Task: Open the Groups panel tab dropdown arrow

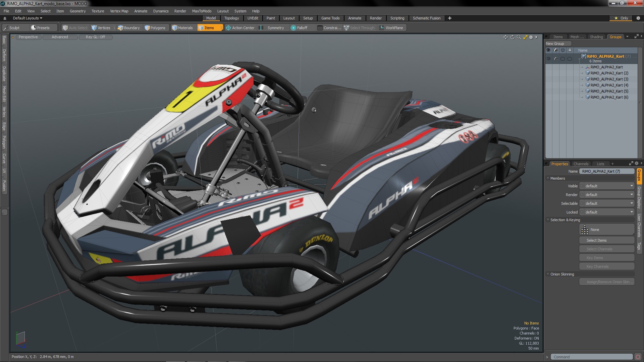Action: pyautogui.click(x=627, y=37)
